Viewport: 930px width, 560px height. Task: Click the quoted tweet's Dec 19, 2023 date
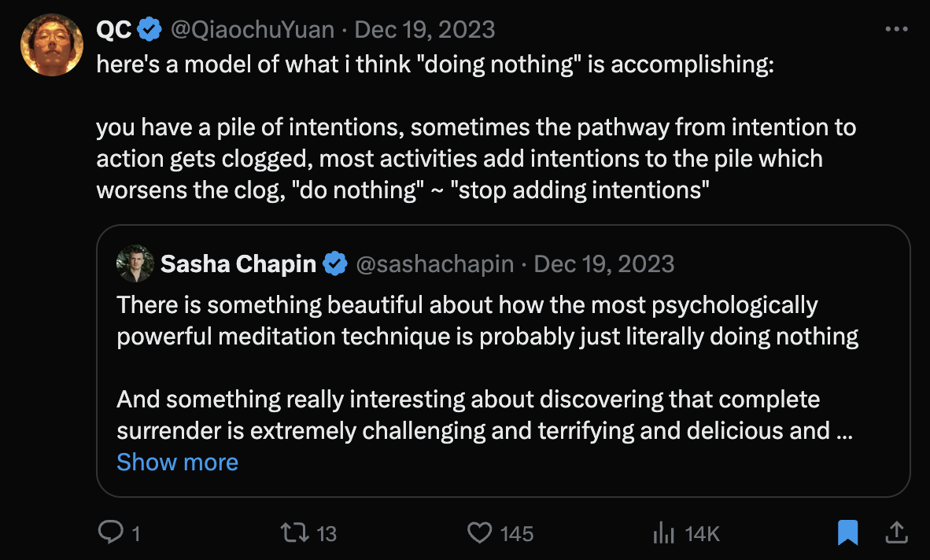click(x=603, y=264)
